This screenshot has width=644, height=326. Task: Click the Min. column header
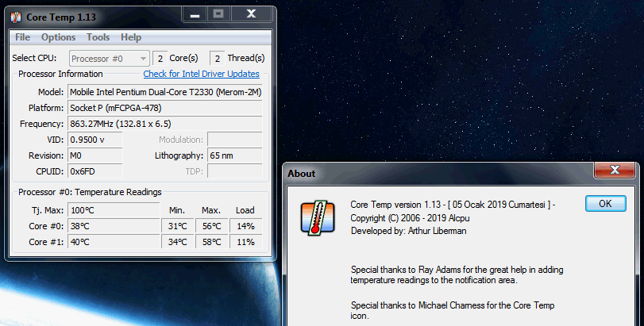click(x=177, y=210)
